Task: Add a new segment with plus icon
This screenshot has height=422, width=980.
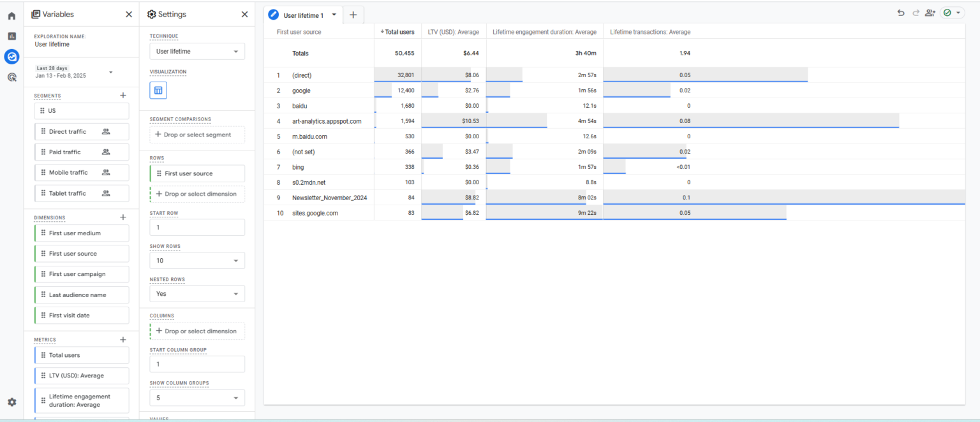Action: tap(123, 95)
